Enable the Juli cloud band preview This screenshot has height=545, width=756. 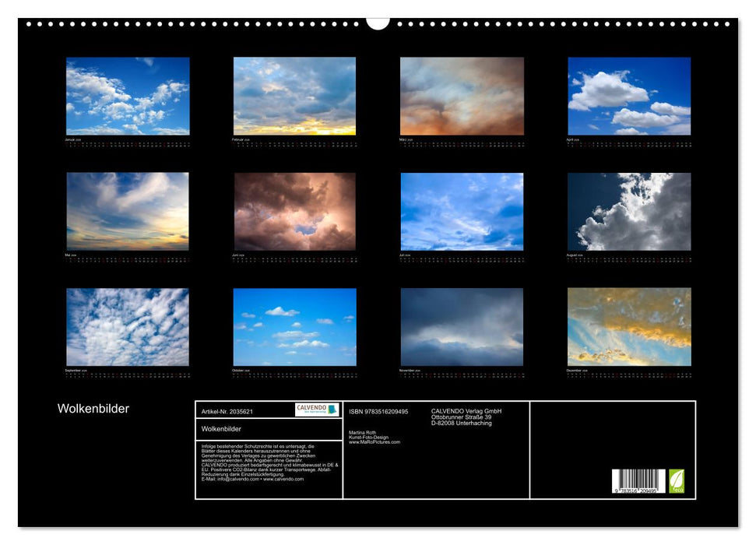tap(462, 210)
